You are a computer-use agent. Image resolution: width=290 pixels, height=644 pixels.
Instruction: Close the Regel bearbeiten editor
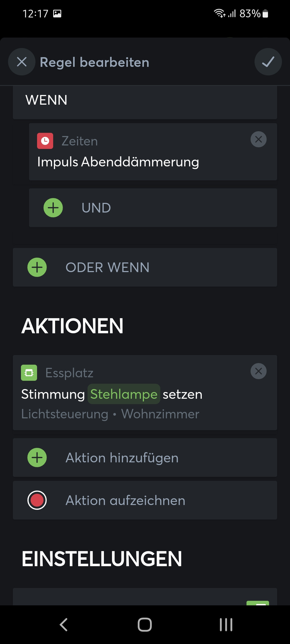click(x=22, y=62)
